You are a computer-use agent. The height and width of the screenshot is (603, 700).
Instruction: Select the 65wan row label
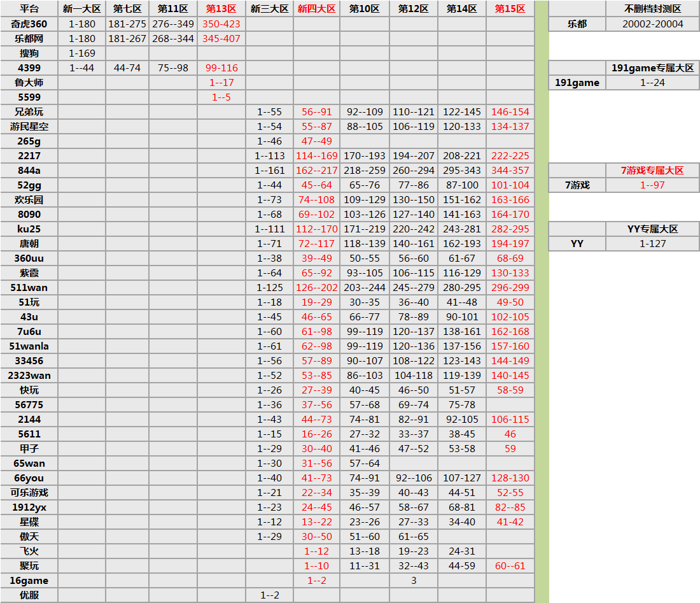(x=29, y=464)
